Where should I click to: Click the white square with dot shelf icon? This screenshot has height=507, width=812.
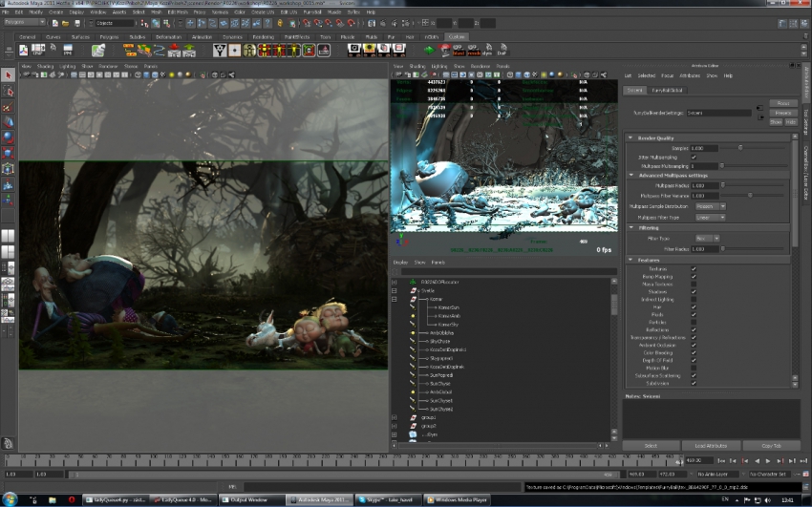pyautogui.click(x=235, y=51)
